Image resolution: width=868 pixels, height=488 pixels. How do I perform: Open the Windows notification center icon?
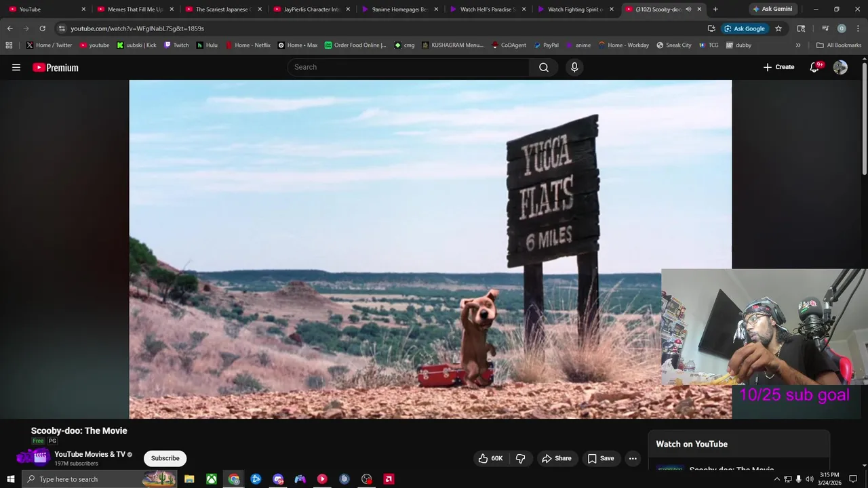(x=853, y=479)
